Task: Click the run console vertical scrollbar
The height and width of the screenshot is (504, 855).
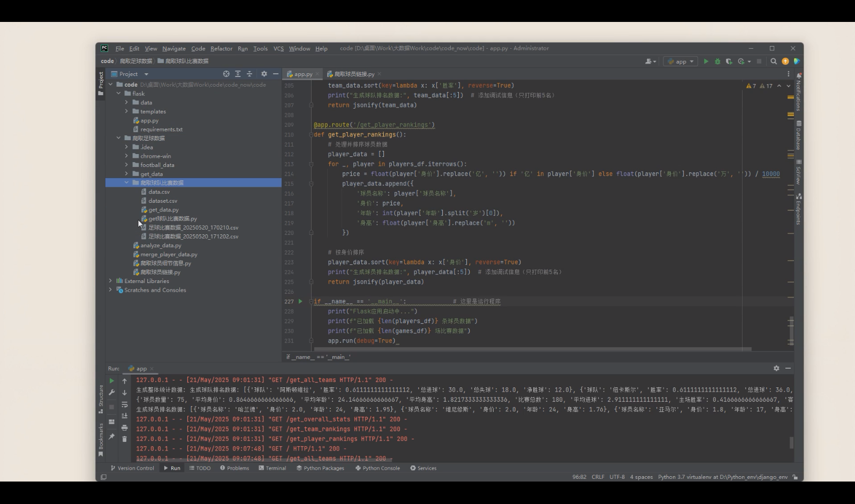Action: tap(791, 442)
